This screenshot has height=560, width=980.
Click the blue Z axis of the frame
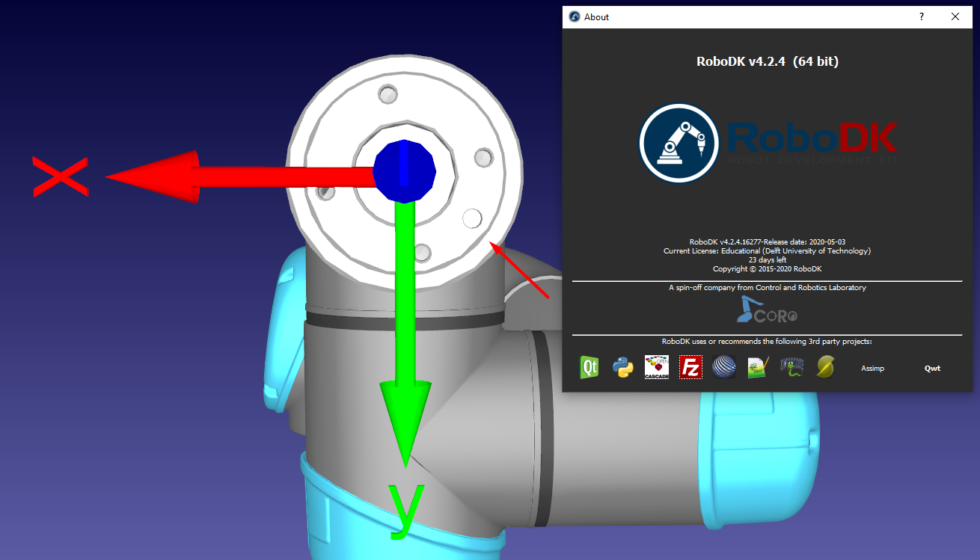click(404, 170)
